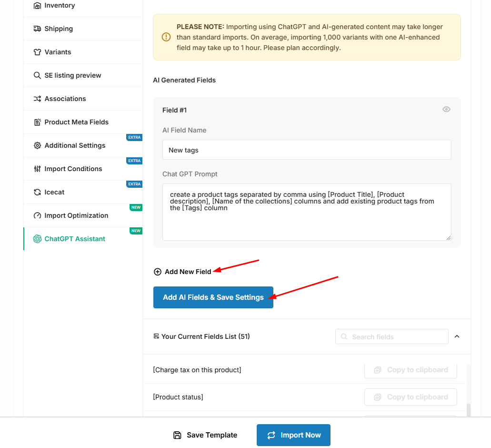The image size is (491, 448).
Task: Copy [Charge tax on this product] to clipboard
Action: pos(411,370)
